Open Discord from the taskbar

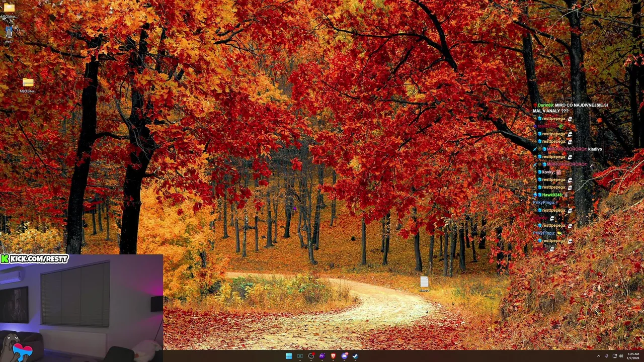point(344,356)
